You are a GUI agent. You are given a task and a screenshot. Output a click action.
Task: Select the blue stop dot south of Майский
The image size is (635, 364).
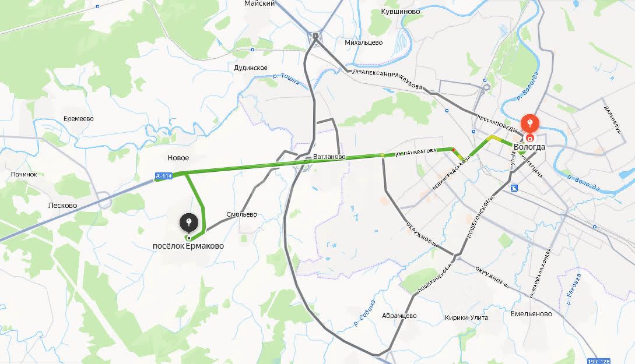coord(252,50)
